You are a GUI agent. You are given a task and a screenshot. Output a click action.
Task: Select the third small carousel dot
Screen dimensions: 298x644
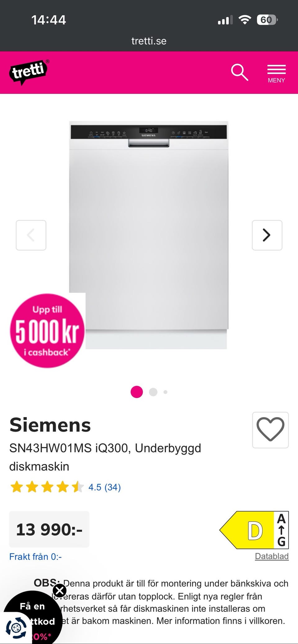click(x=165, y=392)
